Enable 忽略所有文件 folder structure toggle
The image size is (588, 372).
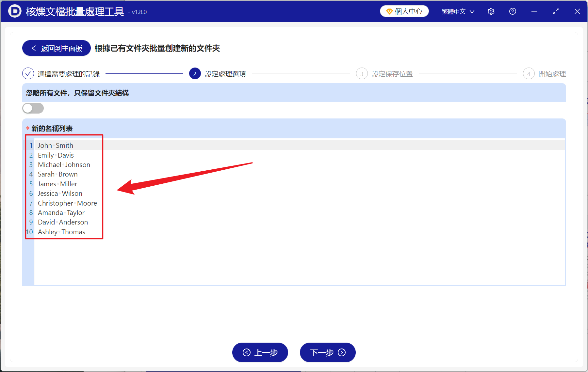click(33, 108)
